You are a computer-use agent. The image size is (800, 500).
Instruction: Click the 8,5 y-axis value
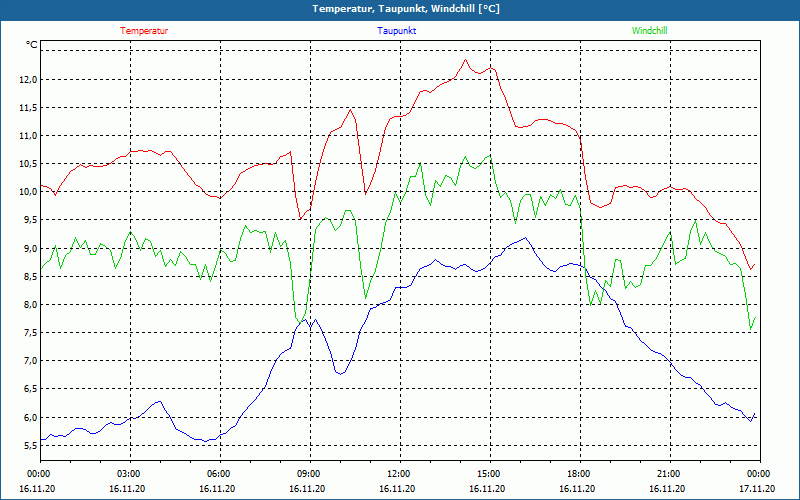[30, 277]
